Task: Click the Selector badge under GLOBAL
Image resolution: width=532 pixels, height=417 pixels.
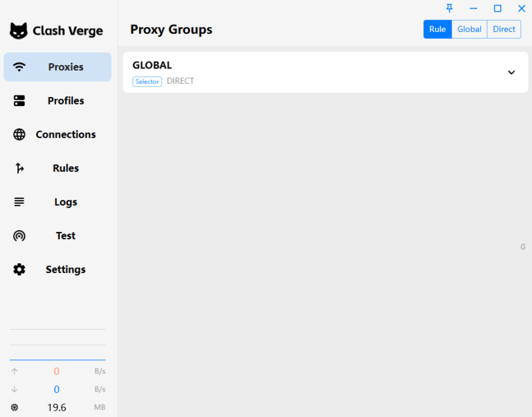Action: pyautogui.click(x=147, y=82)
